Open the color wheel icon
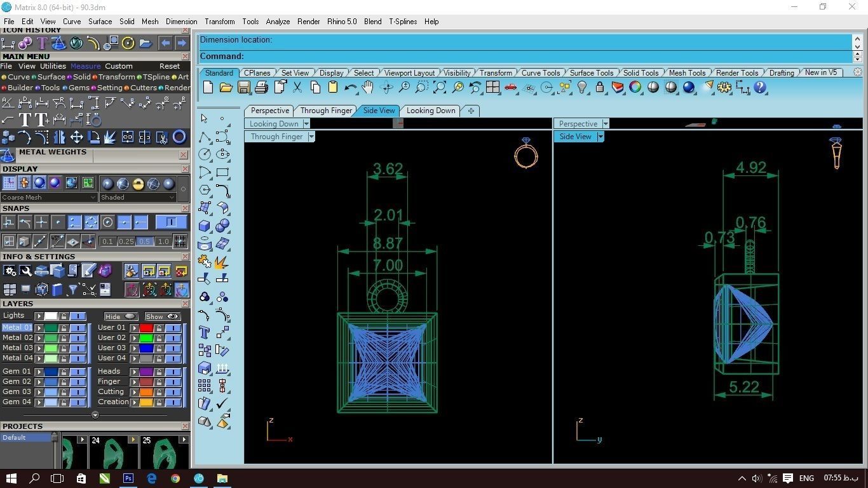The height and width of the screenshot is (488, 868). [x=635, y=88]
